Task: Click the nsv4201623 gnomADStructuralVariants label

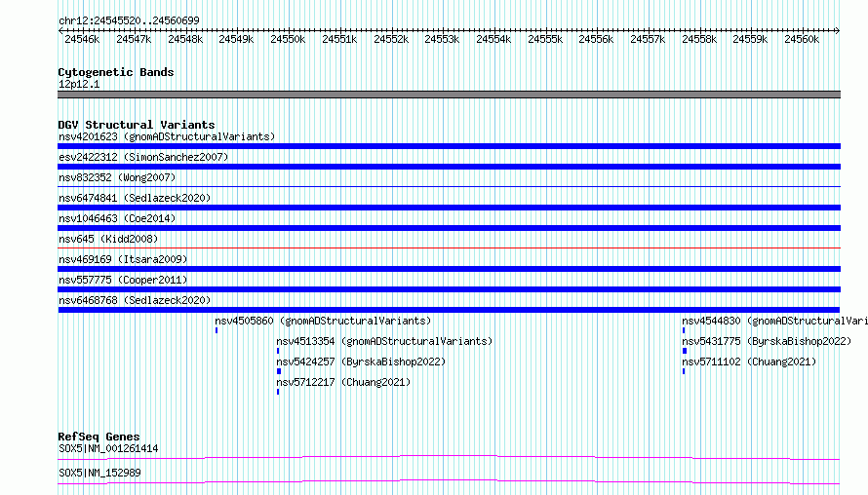Action: [167, 136]
